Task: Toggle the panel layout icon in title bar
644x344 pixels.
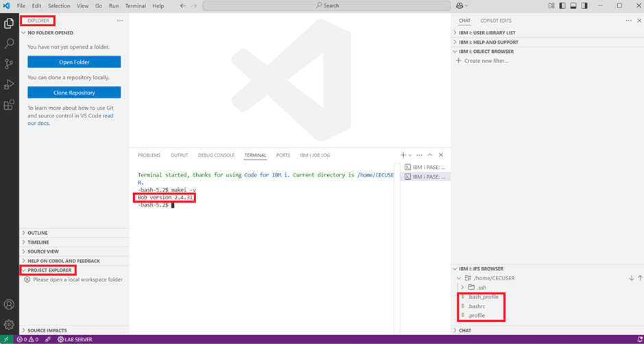Action: [573, 5]
